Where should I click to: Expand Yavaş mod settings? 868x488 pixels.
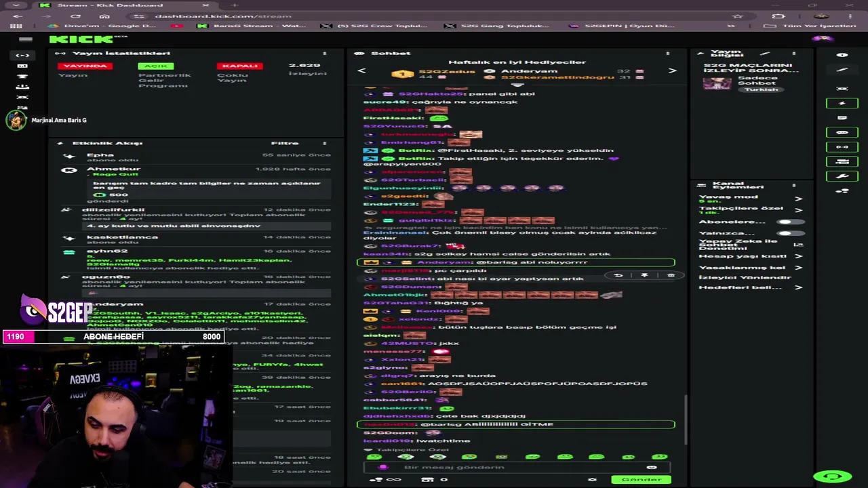(798, 199)
